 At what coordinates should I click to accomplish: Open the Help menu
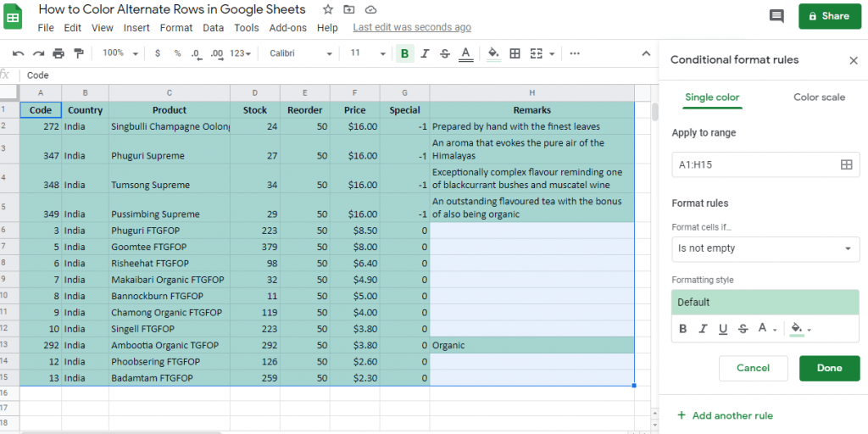(x=327, y=28)
